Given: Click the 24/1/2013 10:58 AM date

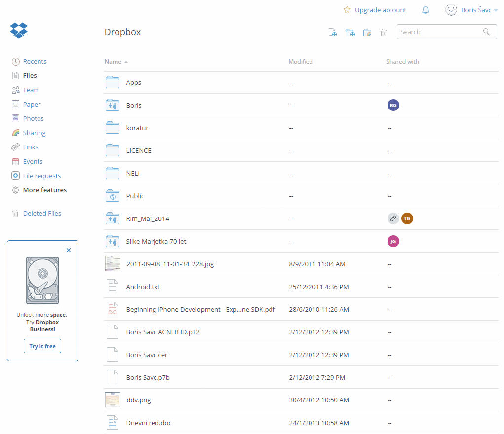Looking at the screenshot, I should (x=319, y=423).
